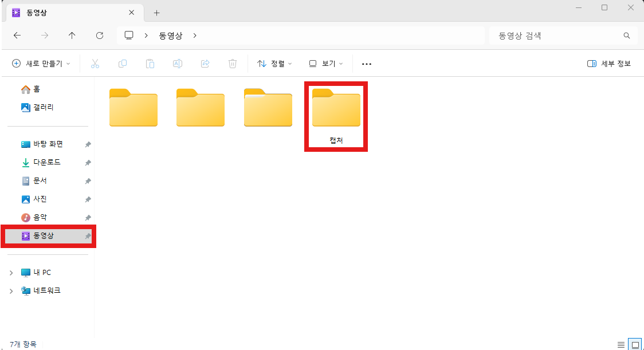Refresh the current folder view
644x350 pixels.
coord(100,36)
